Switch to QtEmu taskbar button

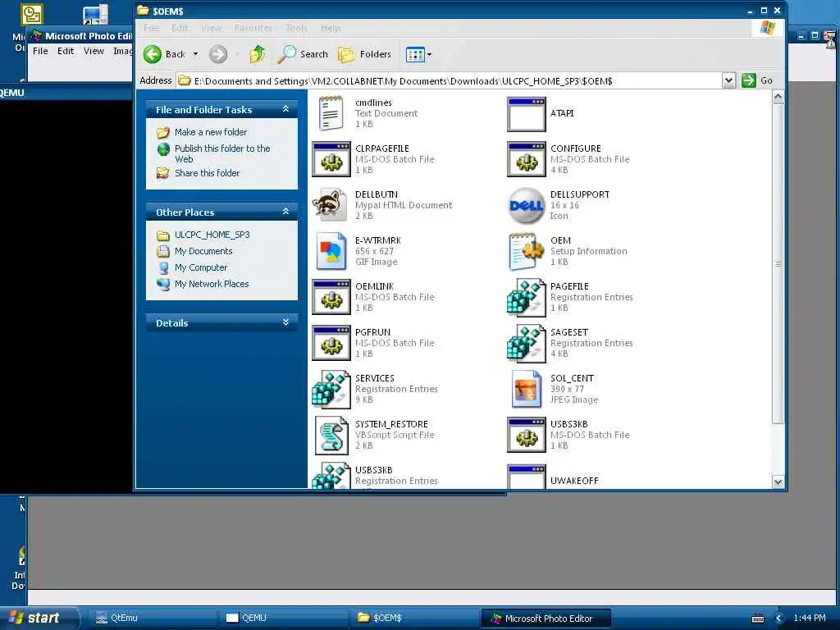153,618
